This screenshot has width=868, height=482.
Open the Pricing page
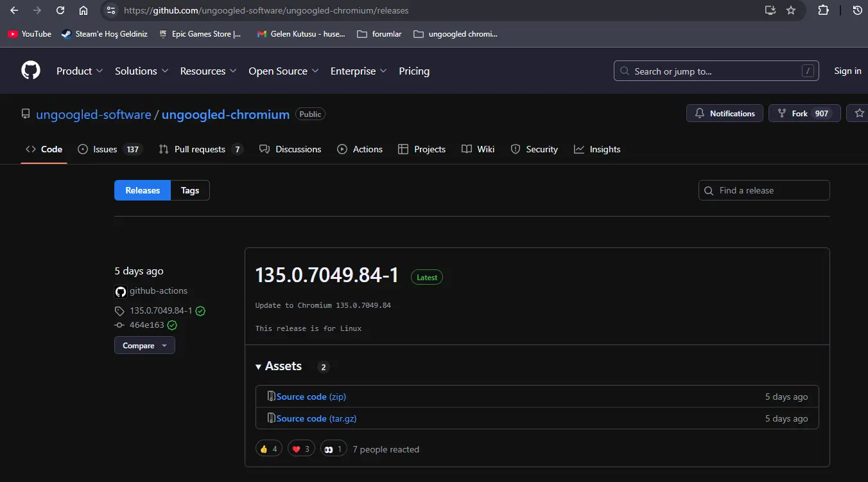click(414, 71)
